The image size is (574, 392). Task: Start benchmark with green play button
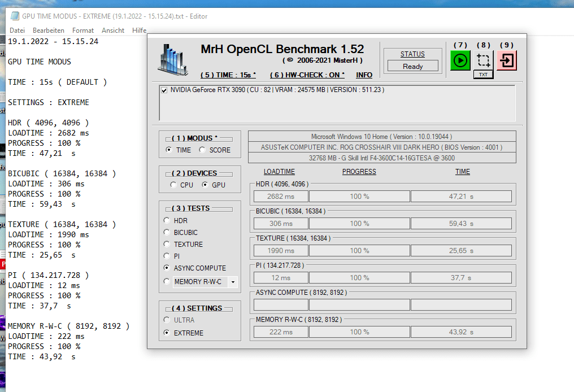click(460, 60)
